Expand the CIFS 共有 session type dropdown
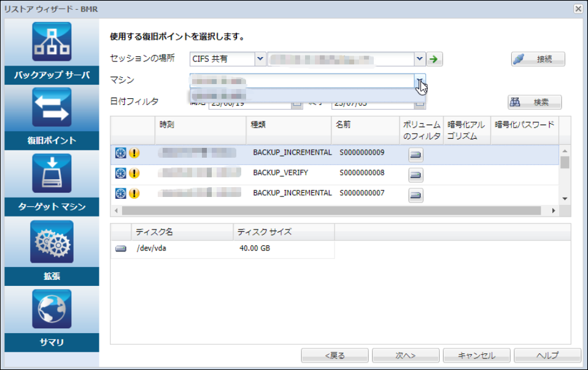 tap(260, 59)
